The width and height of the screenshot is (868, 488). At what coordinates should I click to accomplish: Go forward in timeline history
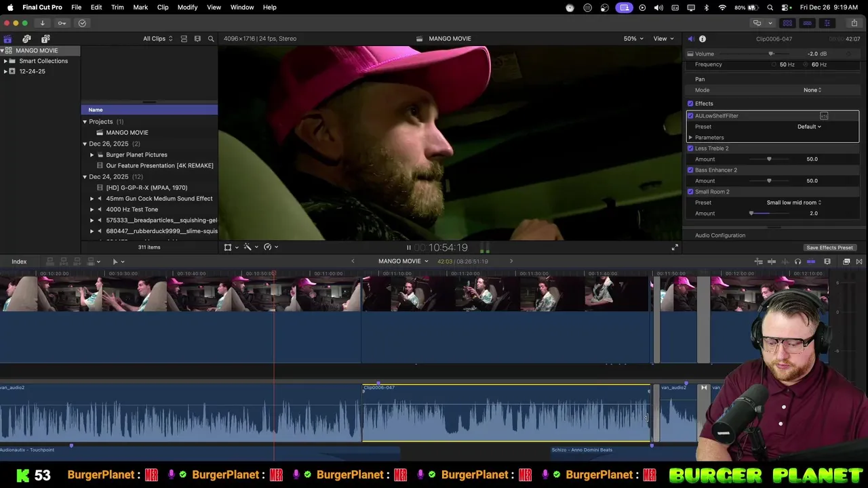pyautogui.click(x=511, y=261)
